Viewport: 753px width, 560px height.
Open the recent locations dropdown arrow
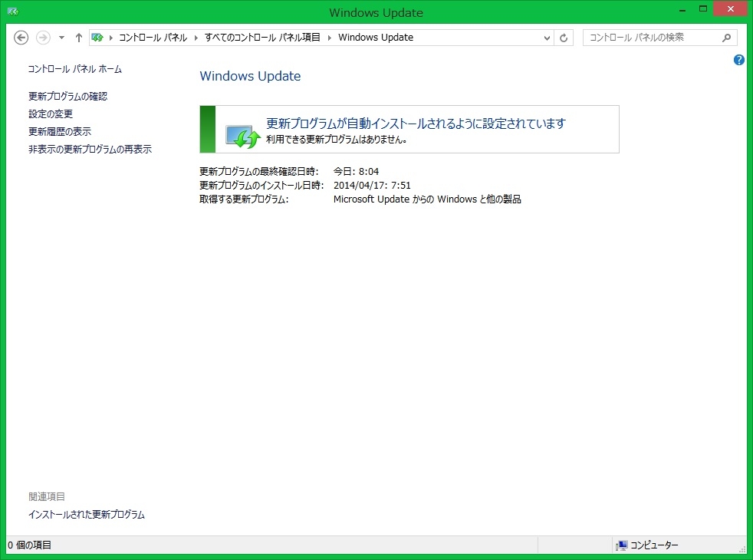[61, 38]
